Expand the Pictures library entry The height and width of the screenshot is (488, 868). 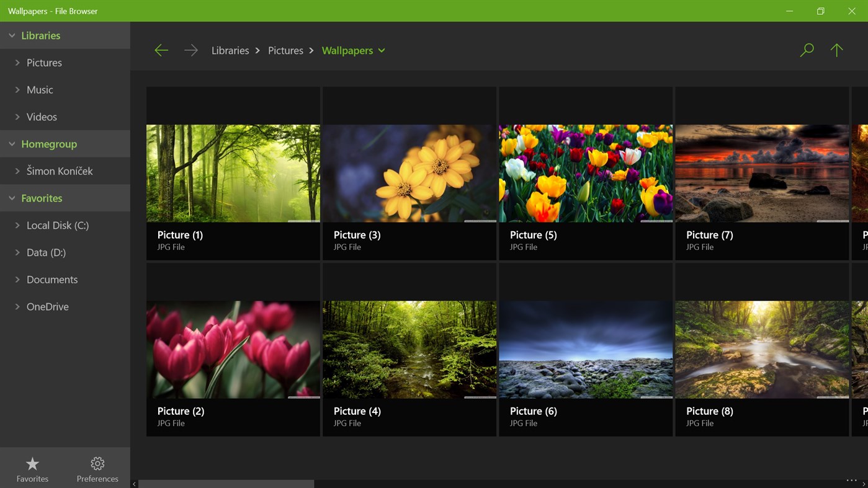pyautogui.click(x=17, y=62)
